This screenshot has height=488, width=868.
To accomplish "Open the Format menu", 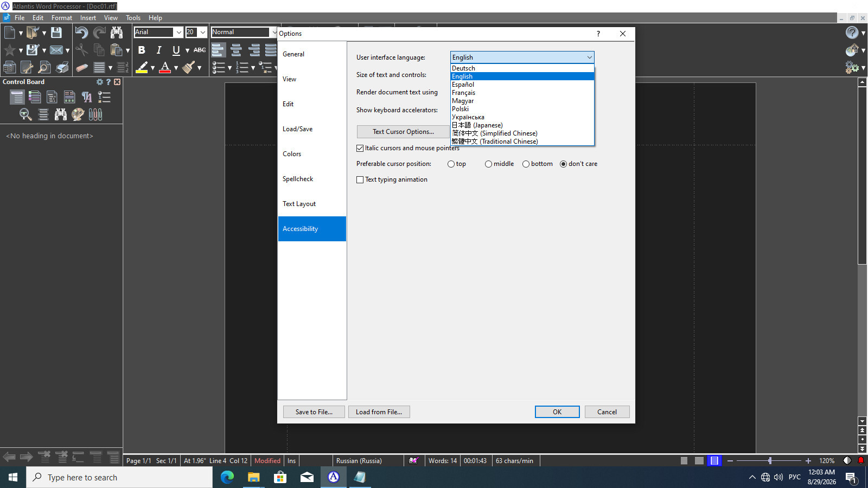I will tap(62, 18).
